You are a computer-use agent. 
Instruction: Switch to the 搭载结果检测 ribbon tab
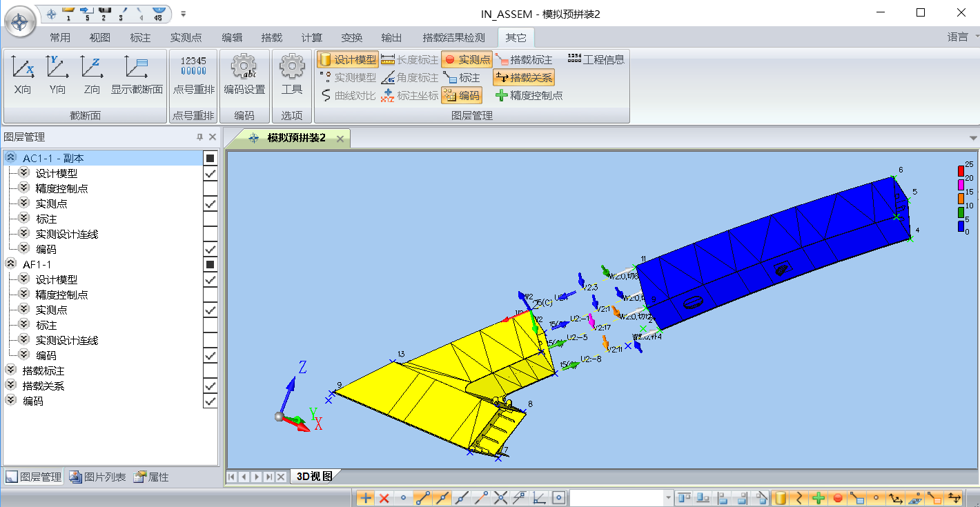tap(453, 37)
